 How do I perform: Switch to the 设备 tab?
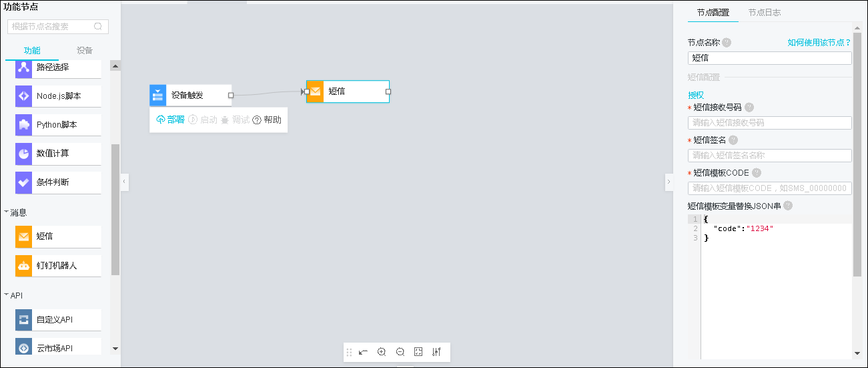[85, 51]
